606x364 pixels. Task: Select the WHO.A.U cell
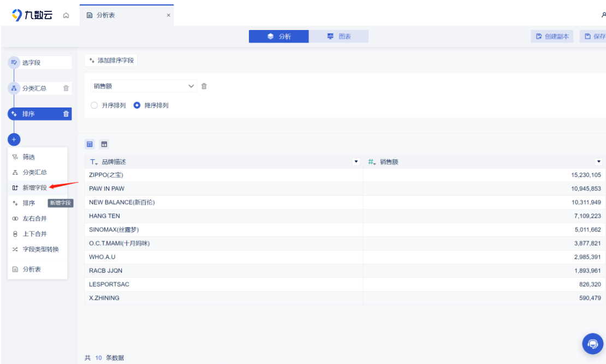(224, 257)
